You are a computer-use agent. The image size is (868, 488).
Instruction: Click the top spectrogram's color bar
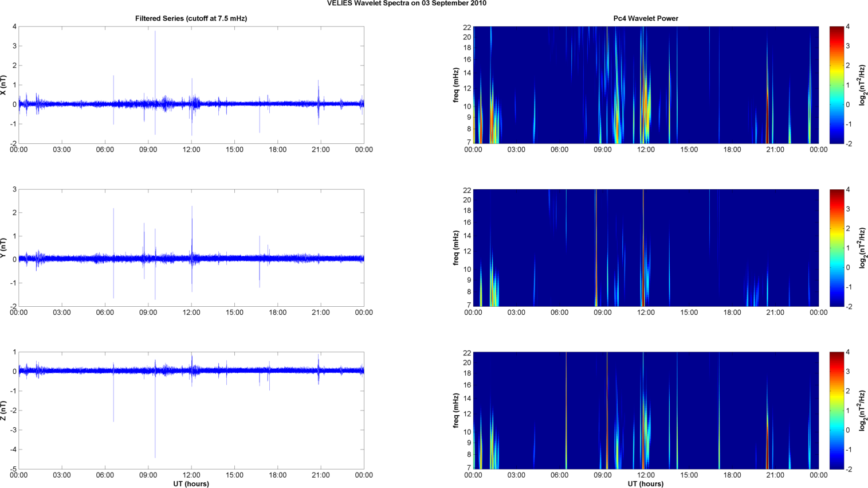pos(836,85)
